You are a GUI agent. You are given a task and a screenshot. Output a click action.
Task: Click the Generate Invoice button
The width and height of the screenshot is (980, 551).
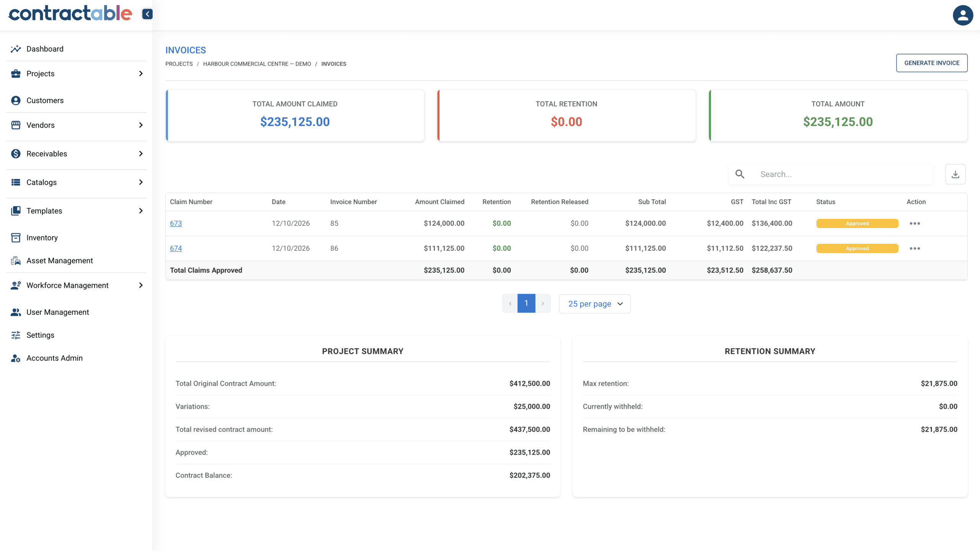click(932, 63)
